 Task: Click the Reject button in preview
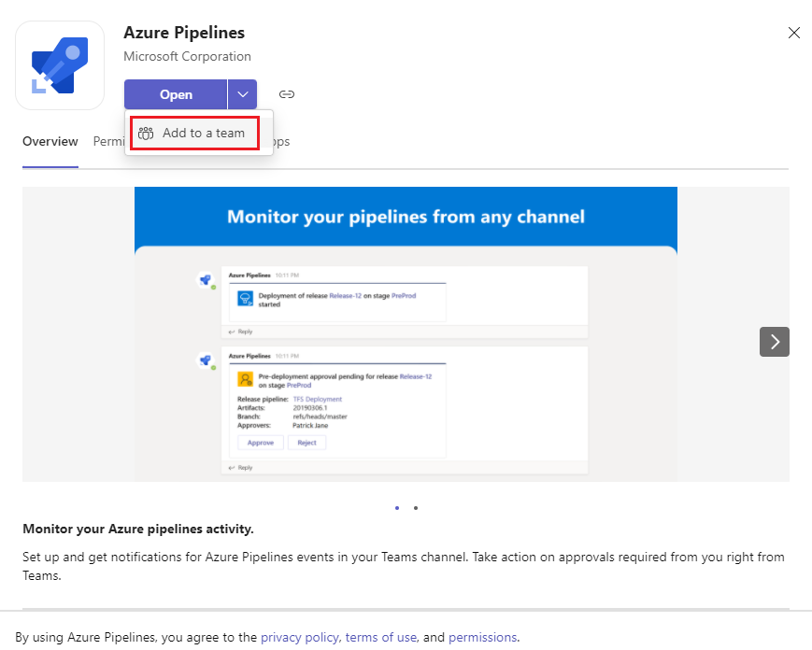pyautogui.click(x=306, y=443)
